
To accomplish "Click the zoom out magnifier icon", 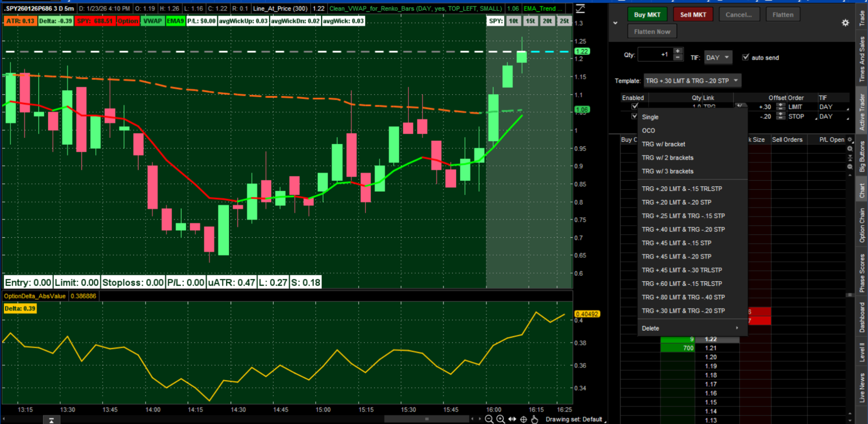I will 489,419.
